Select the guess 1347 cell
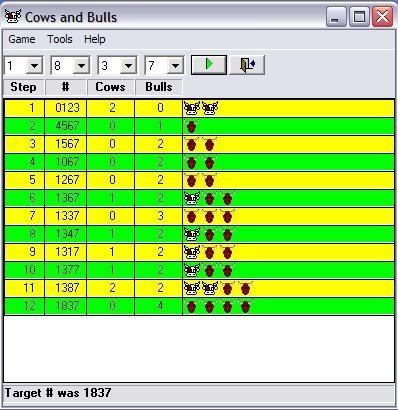The image size is (398, 410). [x=66, y=234]
